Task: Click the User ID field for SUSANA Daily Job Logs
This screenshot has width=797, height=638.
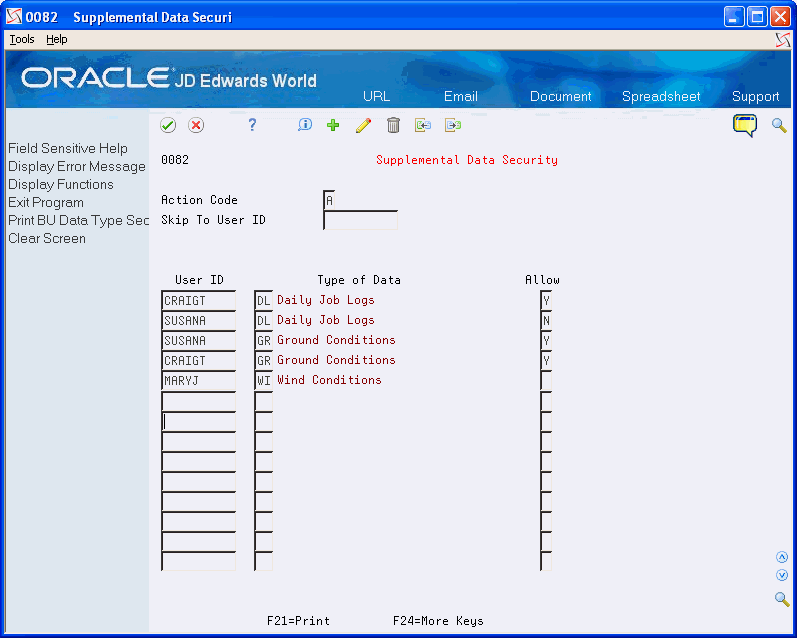Action: (x=199, y=320)
